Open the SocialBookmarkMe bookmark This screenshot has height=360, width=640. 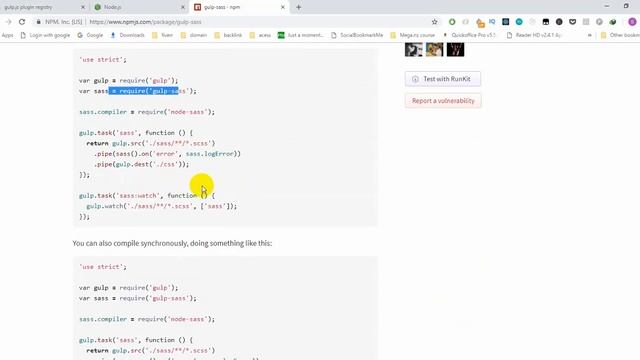click(357, 35)
